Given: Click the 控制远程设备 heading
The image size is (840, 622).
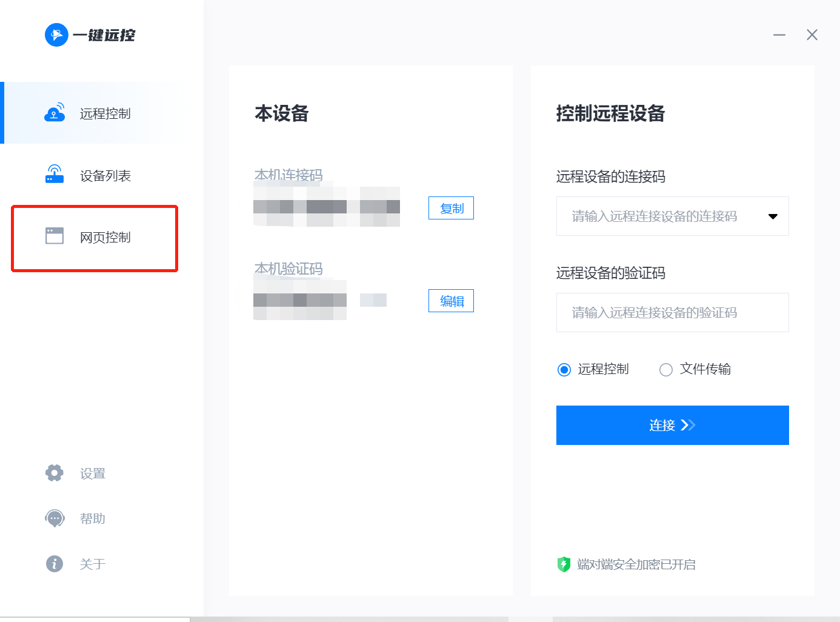Looking at the screenshot, I should tap(610, 113).
